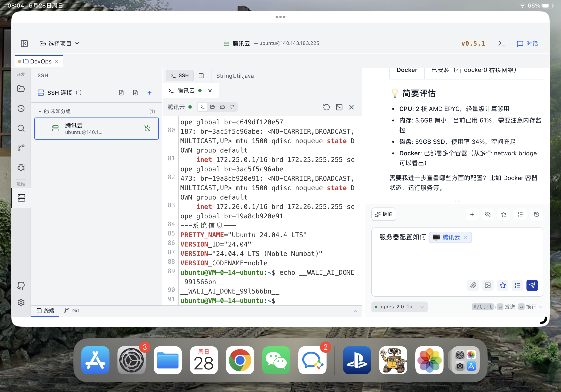
Task: Open Chrome from the dock
Action: click(240, 360)
